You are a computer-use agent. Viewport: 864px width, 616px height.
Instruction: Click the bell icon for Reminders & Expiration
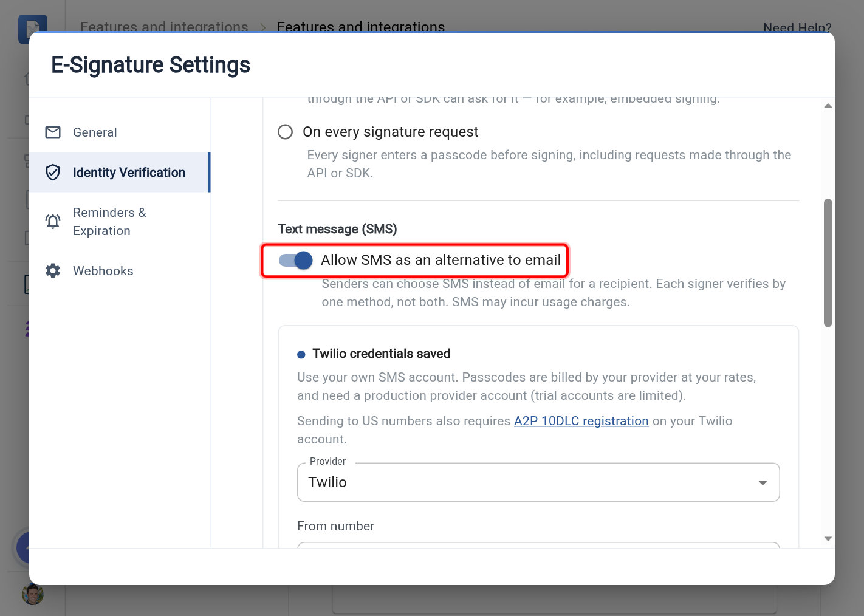tap(53, 221)
